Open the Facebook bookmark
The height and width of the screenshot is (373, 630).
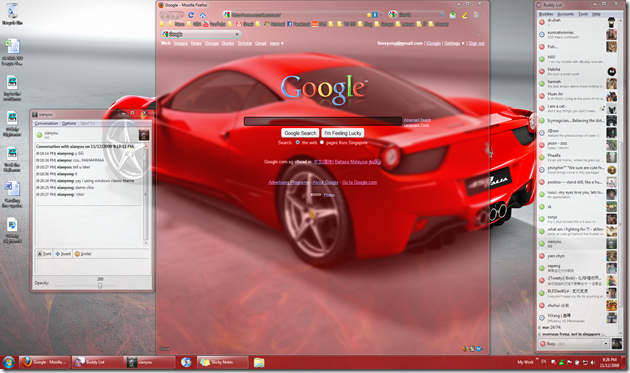[299, 24]
